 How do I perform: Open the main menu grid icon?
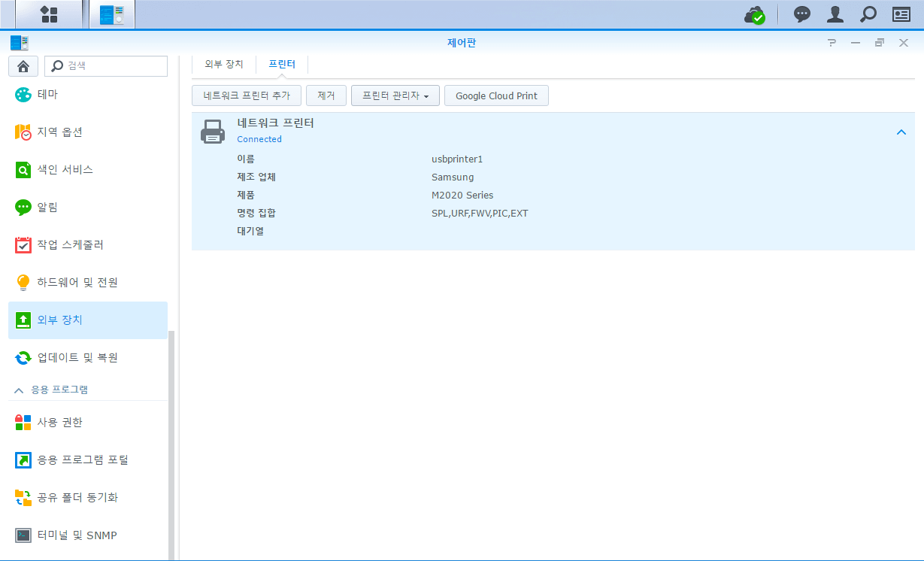[x=49, y=14]
